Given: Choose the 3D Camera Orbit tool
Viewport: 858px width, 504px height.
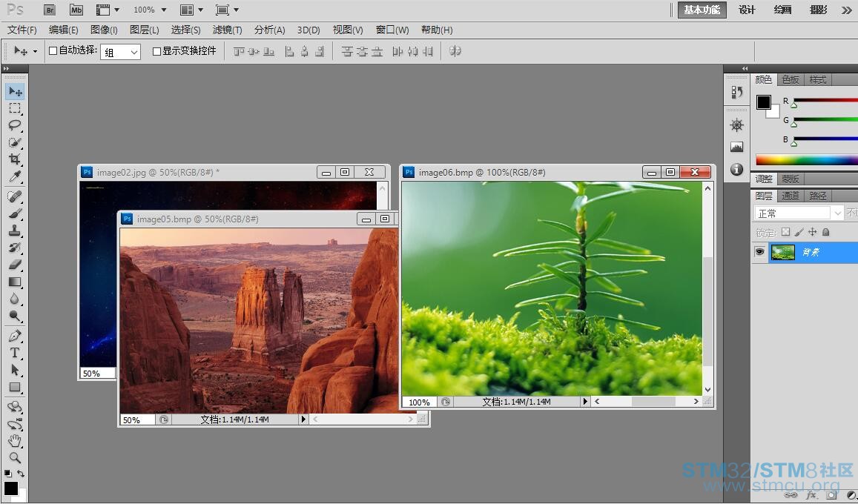Looking at the screenshot, I should [15, 424].
